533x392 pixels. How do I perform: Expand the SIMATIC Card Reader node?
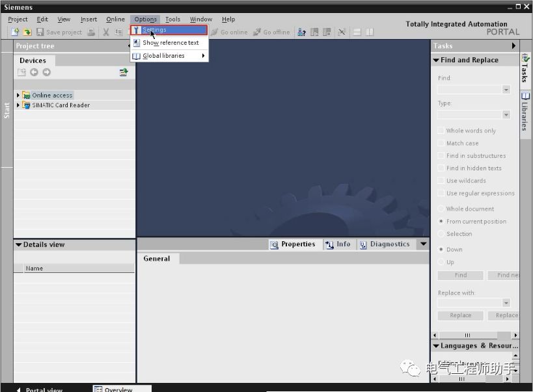click(18, 105)
